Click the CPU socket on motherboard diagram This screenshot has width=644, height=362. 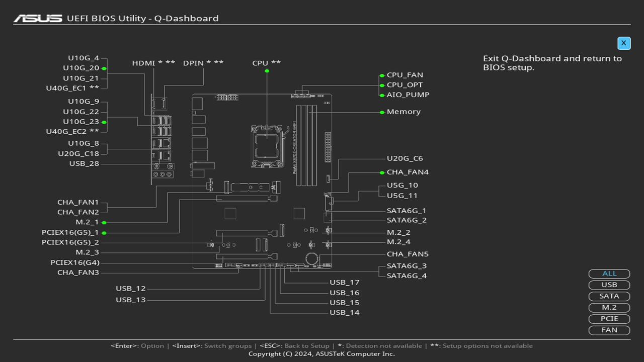pyautogui.click(x=266, y=146)
